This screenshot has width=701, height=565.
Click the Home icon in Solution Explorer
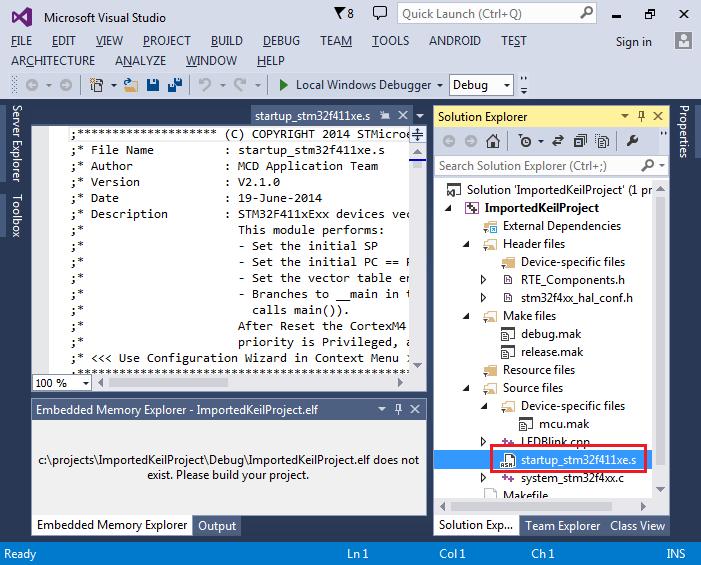[494, 141]
